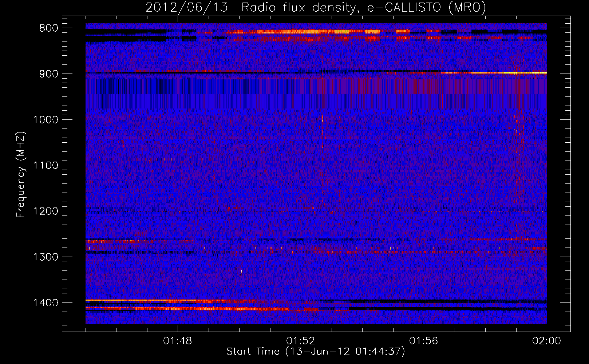589x364 pixels.
Task: Click the 01:52 time axis label
Action: (x=301, y=341)
